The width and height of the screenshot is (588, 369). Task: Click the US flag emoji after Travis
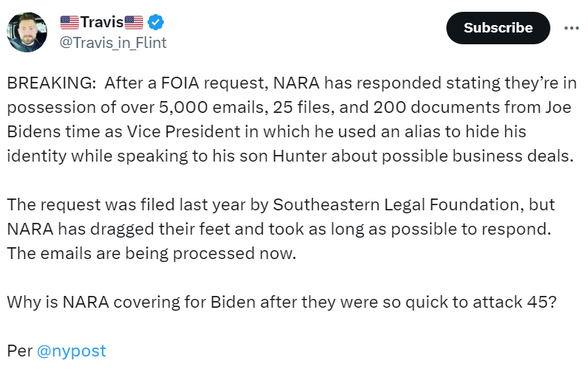tap(134, 22)
